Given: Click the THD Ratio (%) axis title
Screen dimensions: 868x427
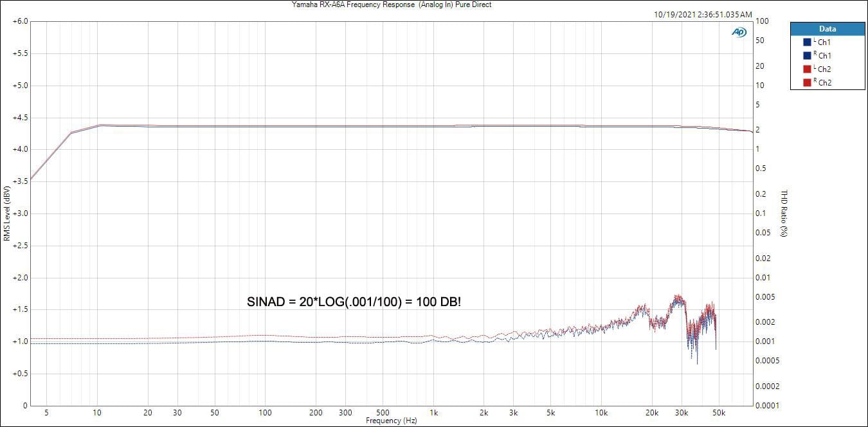Looking at the screenshot, I should tap(784, 213).
